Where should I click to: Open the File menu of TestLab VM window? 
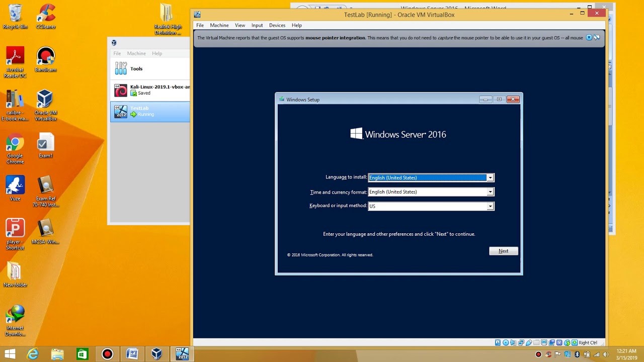pos(200,25)
